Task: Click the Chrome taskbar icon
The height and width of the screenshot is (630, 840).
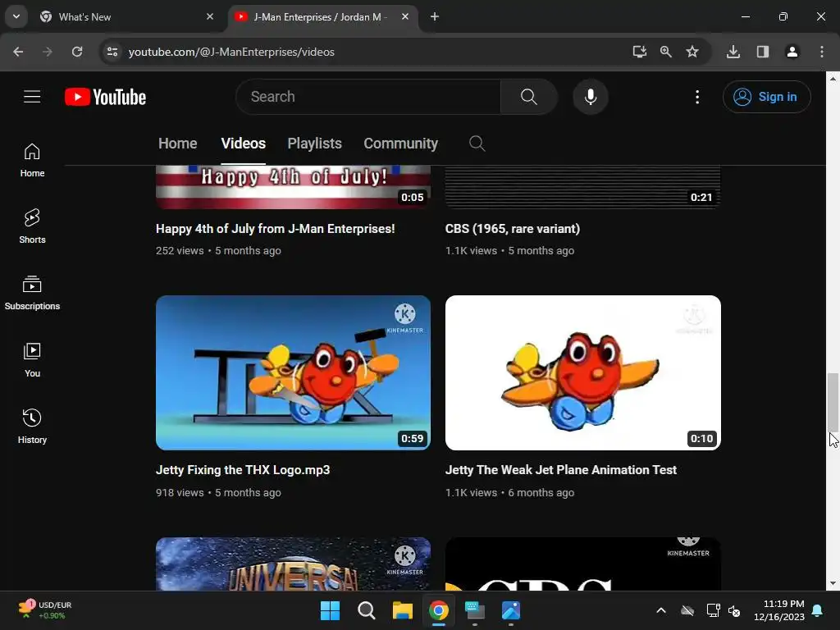Action: pyautogui.click(x=439, y=610)
